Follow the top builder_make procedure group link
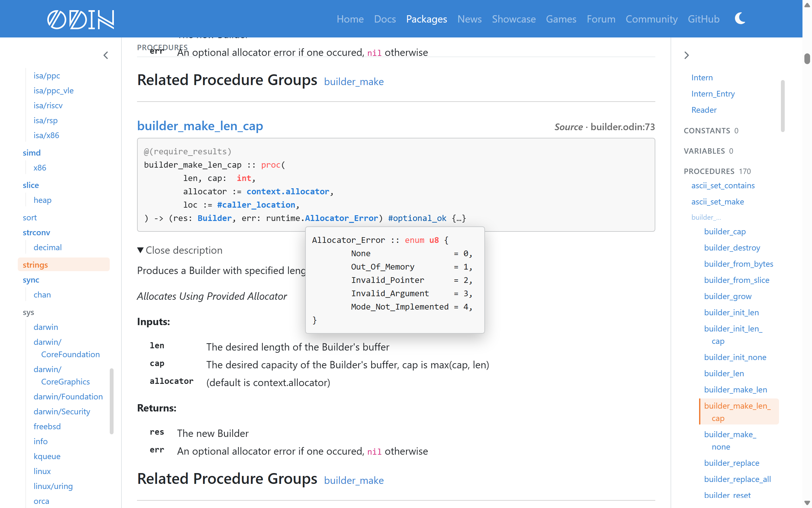The image size is (812, 508). pos(354,82)
